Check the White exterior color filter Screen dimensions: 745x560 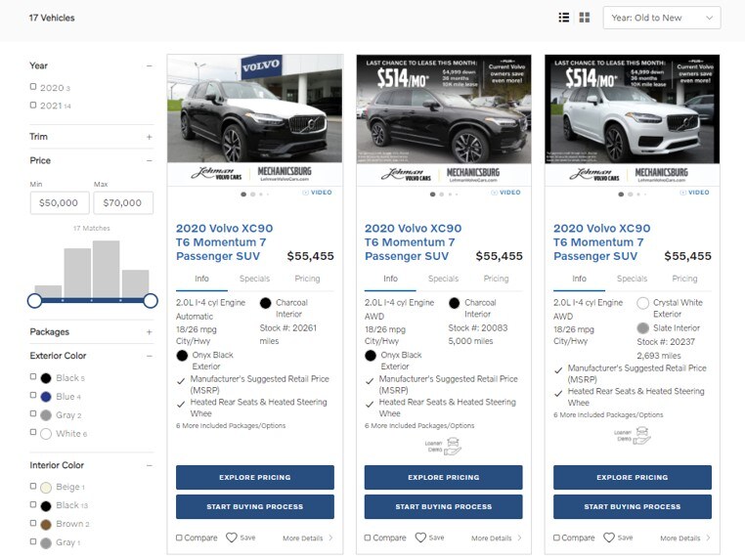(x=33, y=432)
